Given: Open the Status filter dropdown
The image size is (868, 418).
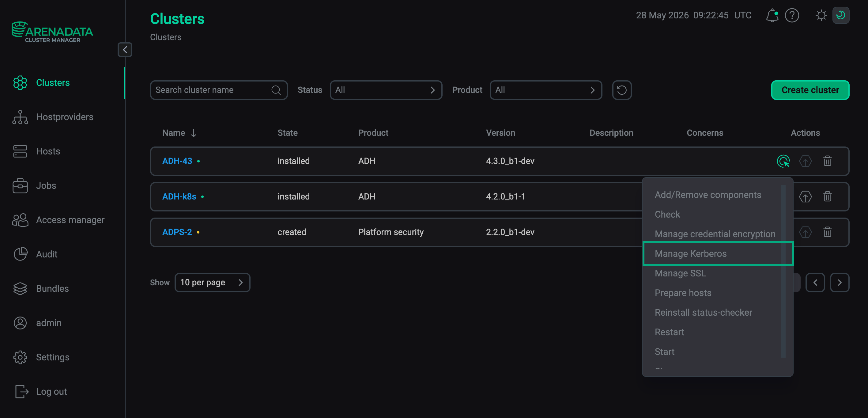Looking at the screenshot, I should click(386, 90).
